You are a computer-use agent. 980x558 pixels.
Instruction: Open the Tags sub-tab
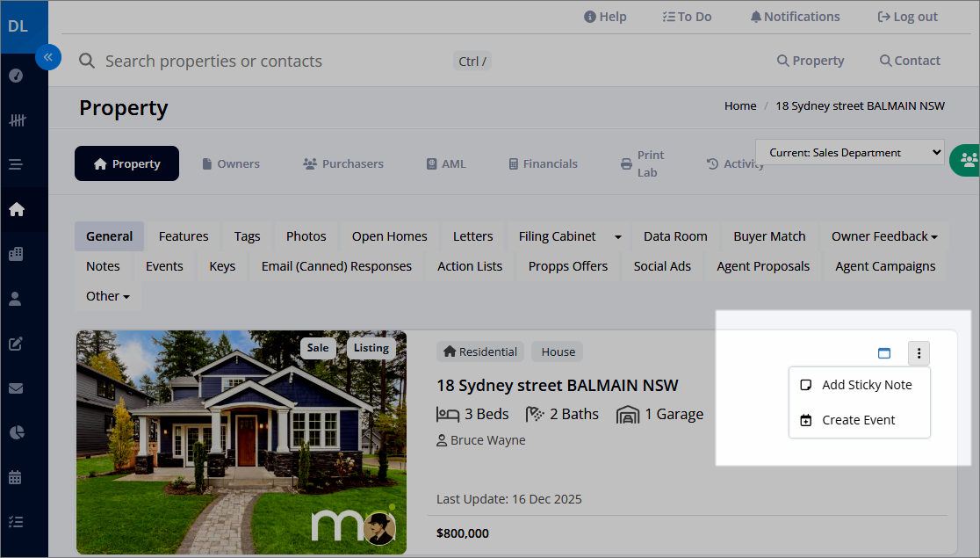(x=247, y=236)
